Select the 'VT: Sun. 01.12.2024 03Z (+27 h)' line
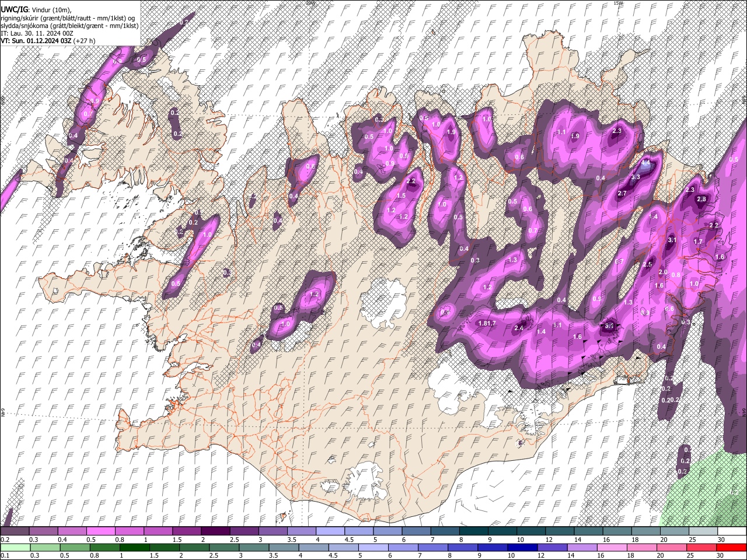747x560 pixels. (48, 41)
